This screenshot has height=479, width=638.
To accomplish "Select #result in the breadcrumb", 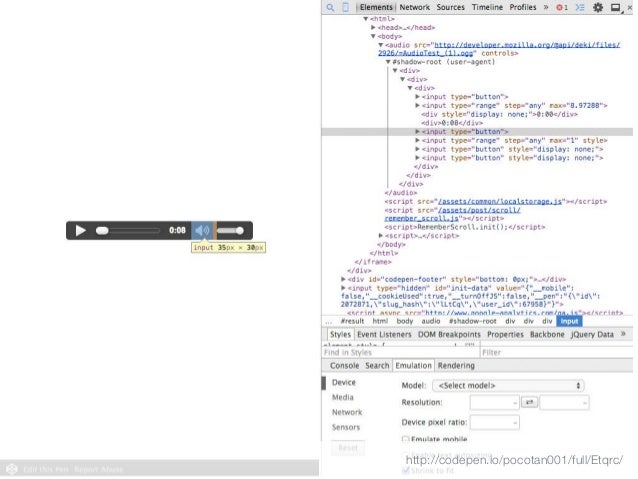I will 352,321.
